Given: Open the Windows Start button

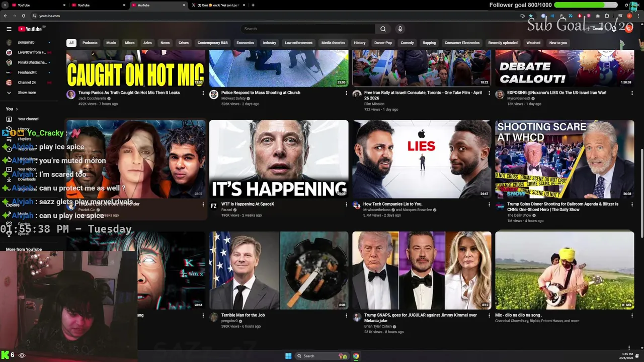Looking at the screenshot, I should (x=288, y=356).
